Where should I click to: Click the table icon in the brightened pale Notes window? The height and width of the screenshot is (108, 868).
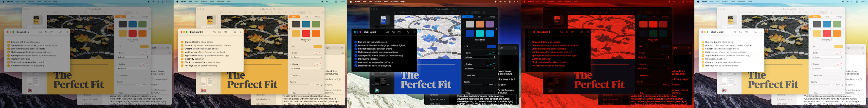click(746, 32)
